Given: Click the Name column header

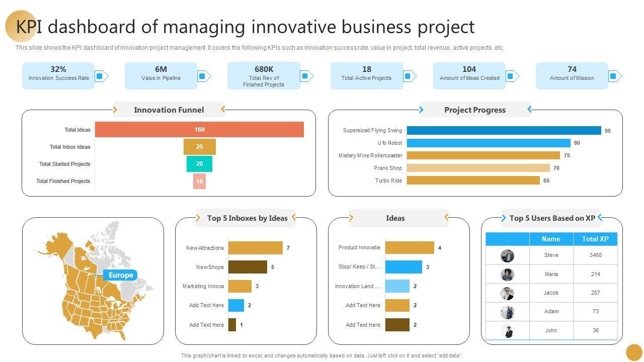Looking at the screenshot, I should point(551,239).
